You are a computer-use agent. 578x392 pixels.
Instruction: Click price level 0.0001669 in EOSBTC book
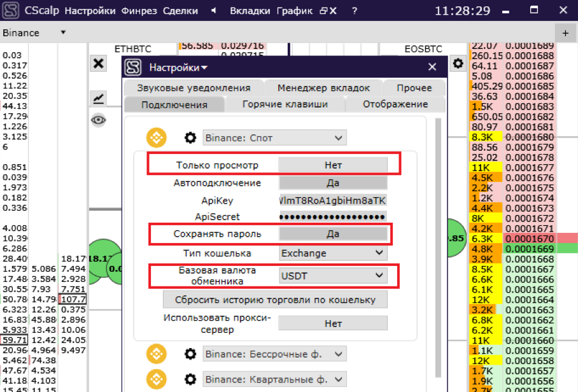coord(530,249)
